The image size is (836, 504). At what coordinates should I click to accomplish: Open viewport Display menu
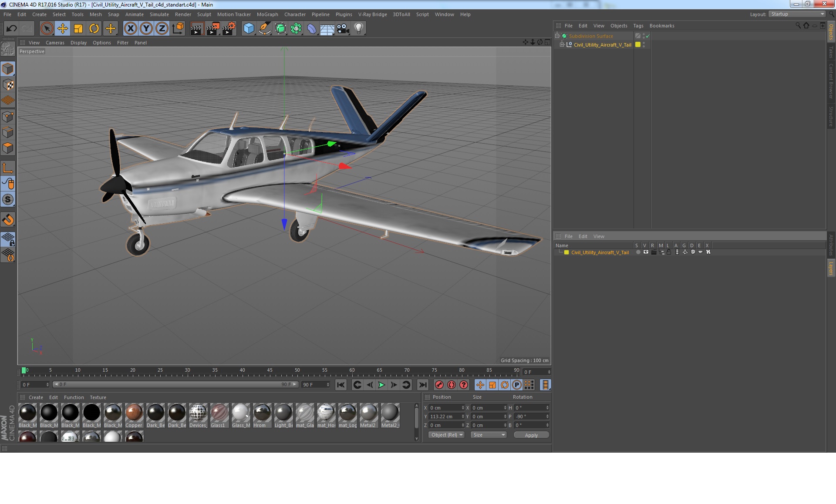[78, 43]
